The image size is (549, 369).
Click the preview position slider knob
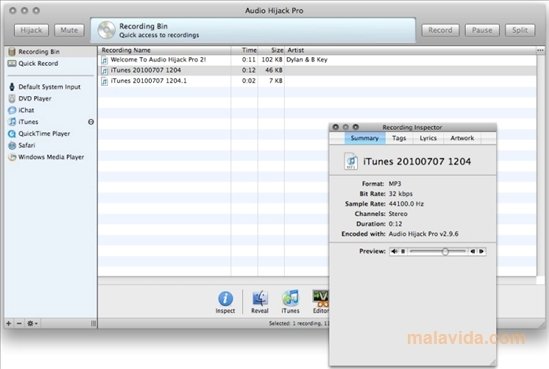click(x=445, y=251)
